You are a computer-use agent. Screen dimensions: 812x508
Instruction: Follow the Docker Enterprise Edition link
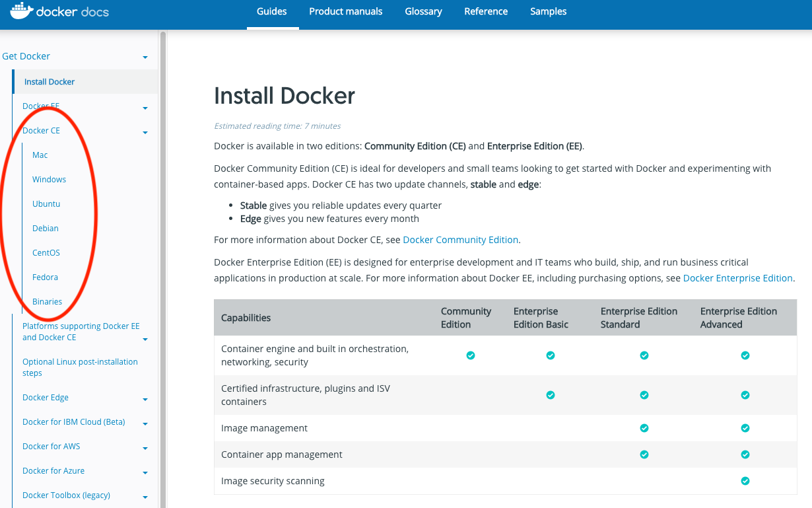(x=738, y=278)
